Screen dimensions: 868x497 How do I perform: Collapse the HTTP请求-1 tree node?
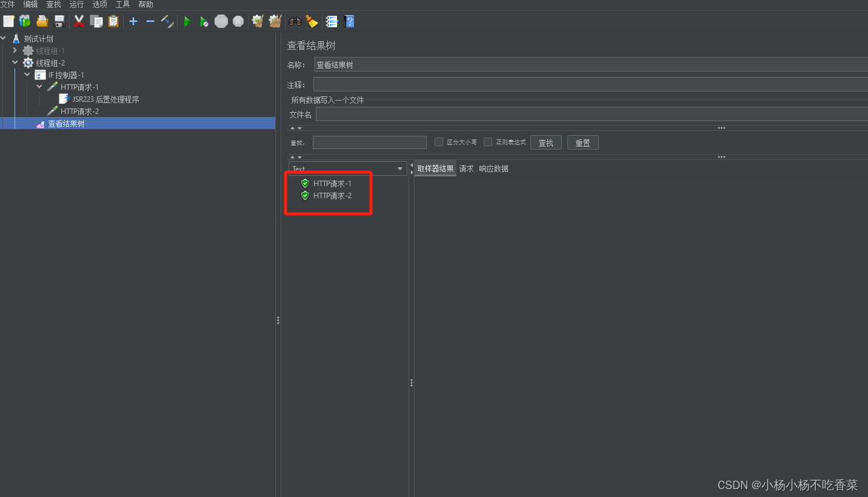pos(39,87)
